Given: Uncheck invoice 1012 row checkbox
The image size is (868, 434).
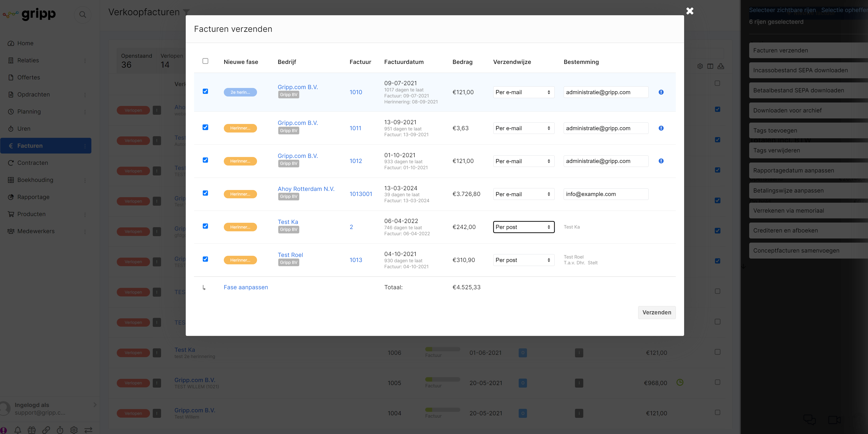Looking at the screenshot, I should 205,160.
